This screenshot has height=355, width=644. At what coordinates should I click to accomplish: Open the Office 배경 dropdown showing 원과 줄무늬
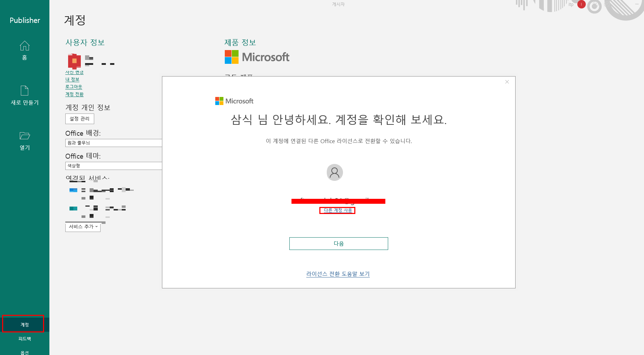pyautogui.click(x=114, y=143)
